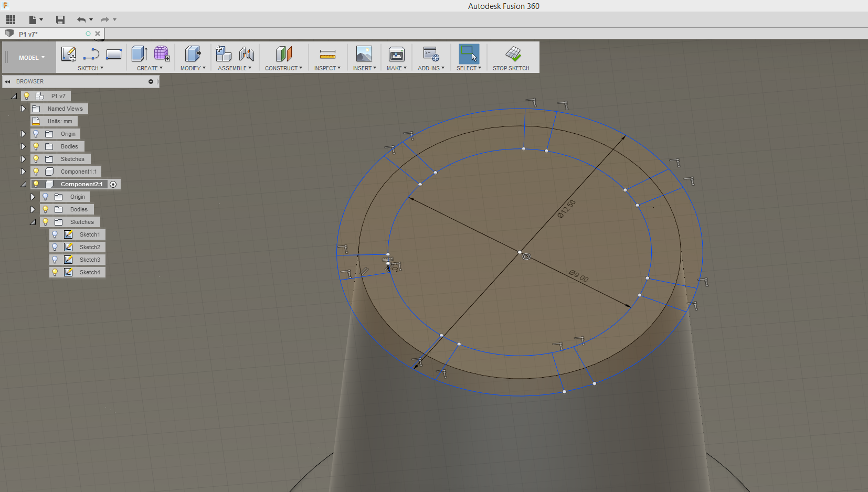This screenshot has height=492, width=868.
Task: Select the Extrude tool icon
Action: (139, 54)
